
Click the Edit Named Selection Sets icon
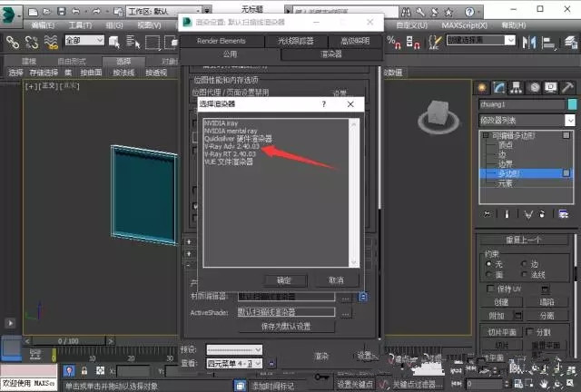pyautogui.click(x=435, y=42)
